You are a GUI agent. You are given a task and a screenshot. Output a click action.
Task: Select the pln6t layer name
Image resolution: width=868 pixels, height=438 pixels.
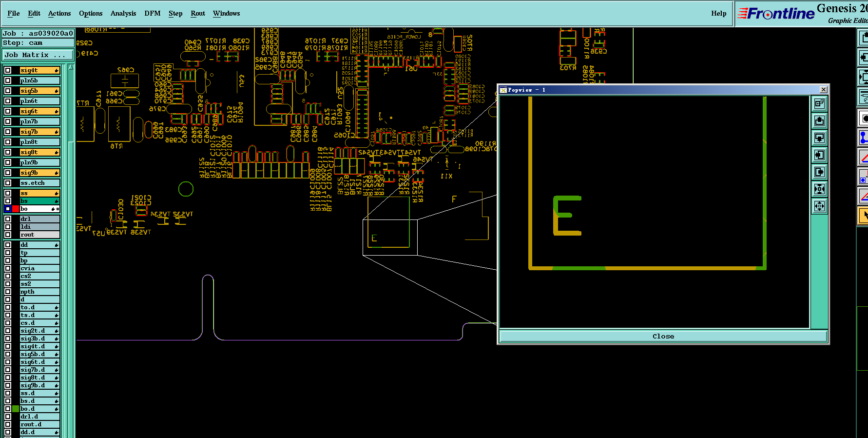click(x=39, y=101)
